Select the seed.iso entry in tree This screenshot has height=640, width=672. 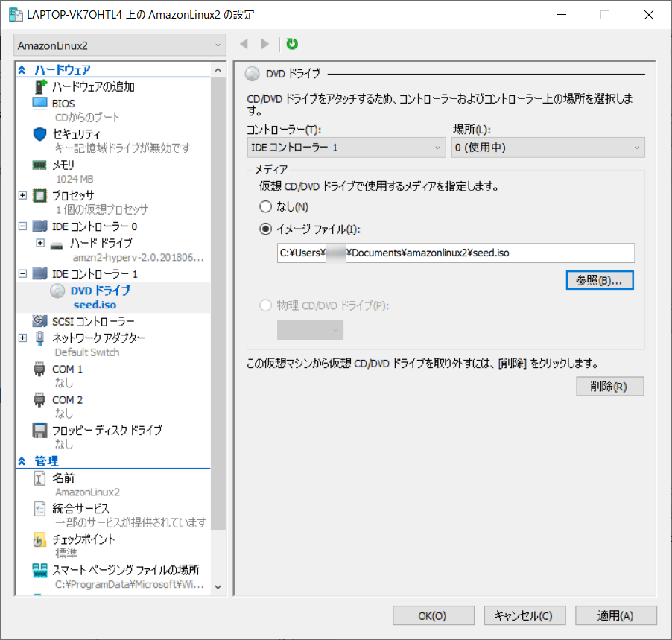coord(95,305)
